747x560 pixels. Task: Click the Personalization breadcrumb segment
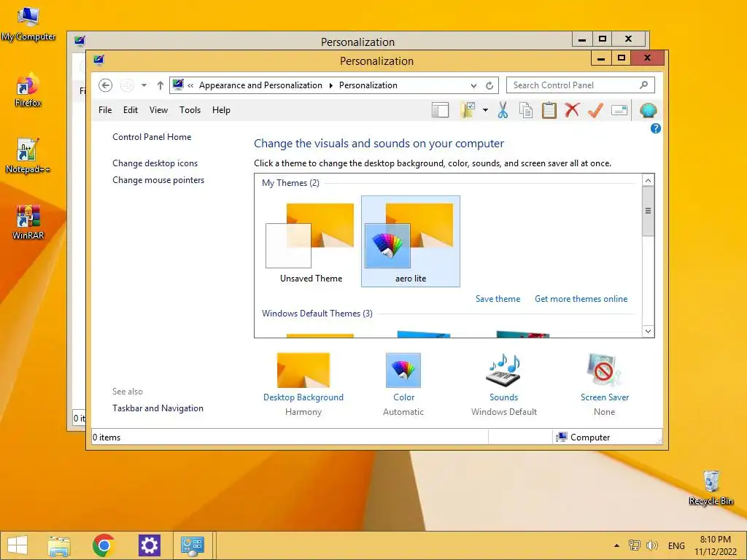(x=368, y=85)
